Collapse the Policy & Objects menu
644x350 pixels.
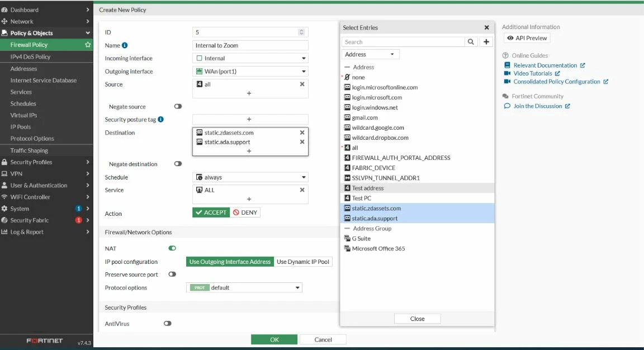click(x=46, y=33)
